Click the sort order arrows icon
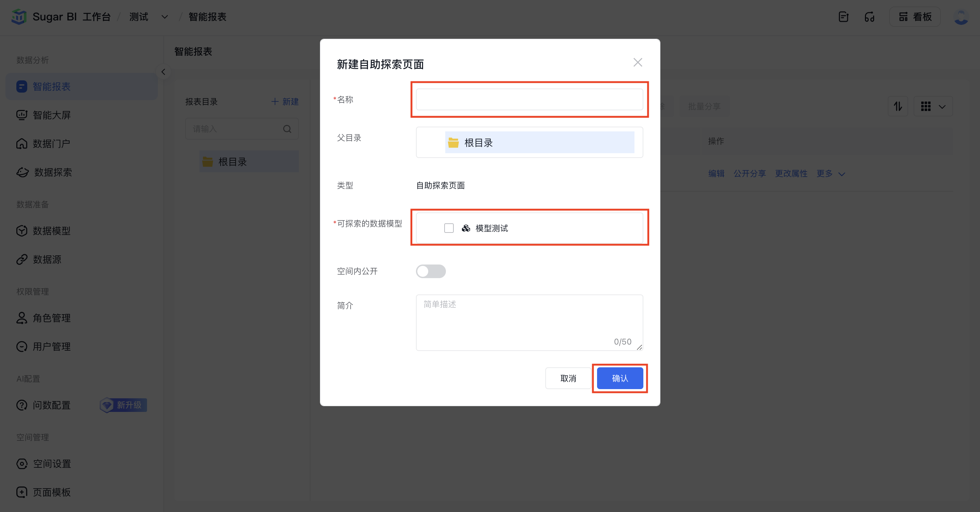 tap(898, 107)
